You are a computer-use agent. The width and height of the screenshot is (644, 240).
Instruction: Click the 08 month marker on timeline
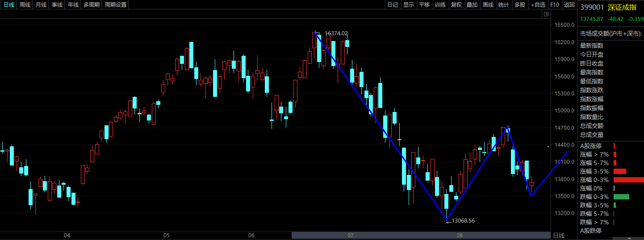(x=459, y=235)
